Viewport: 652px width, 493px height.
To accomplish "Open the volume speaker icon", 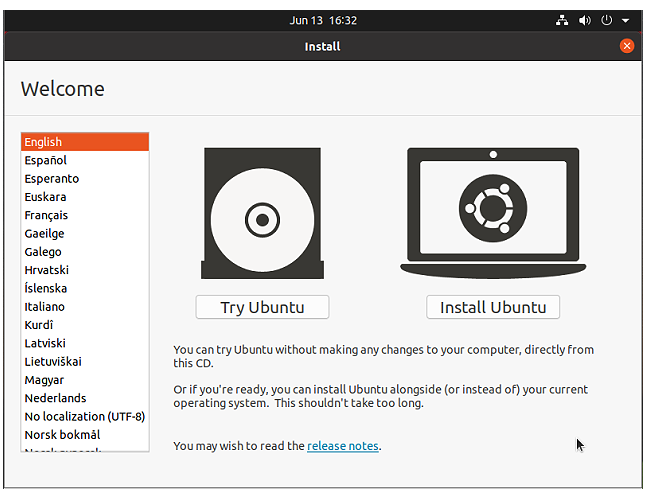I will (585, 20).
